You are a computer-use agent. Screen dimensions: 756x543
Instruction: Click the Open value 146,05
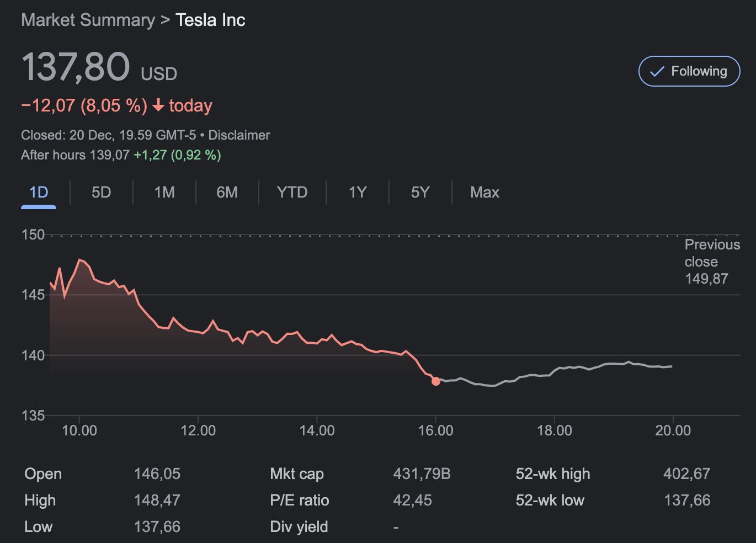tap(157, 473)
